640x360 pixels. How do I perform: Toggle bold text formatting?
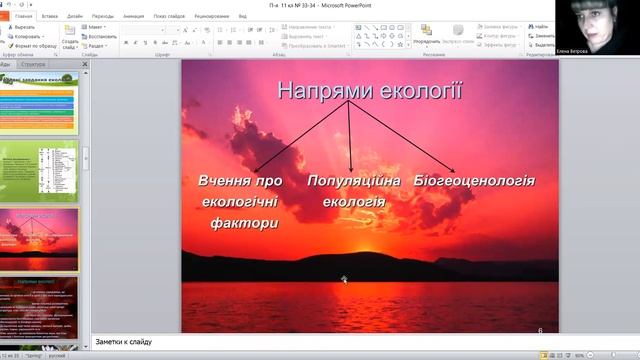pyautogui.click(x=127, y=42)
